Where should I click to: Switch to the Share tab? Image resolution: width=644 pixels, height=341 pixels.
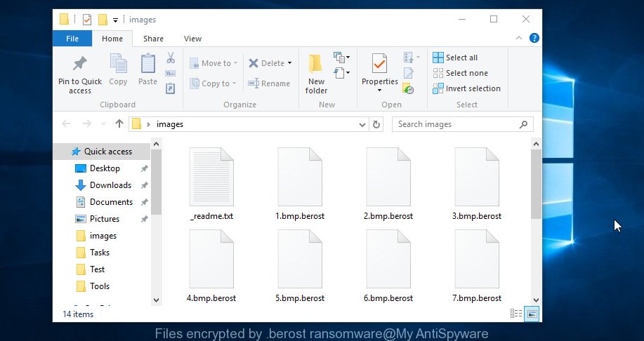point(153,39)
